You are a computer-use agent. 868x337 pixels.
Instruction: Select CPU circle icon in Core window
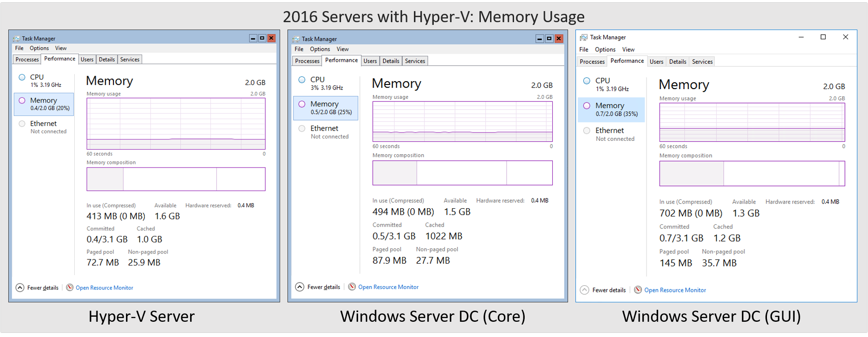tap(302, 79)
